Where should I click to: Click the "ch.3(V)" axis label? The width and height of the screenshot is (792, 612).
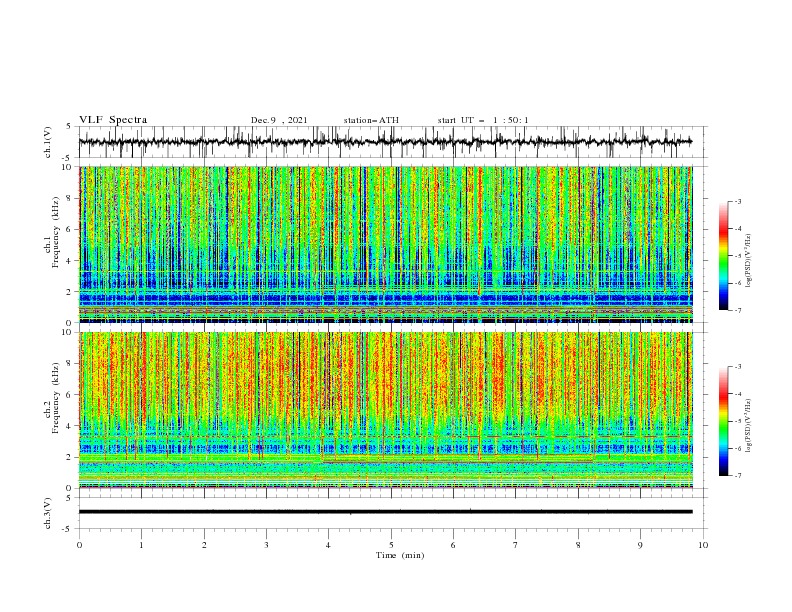tap(48, 513)
